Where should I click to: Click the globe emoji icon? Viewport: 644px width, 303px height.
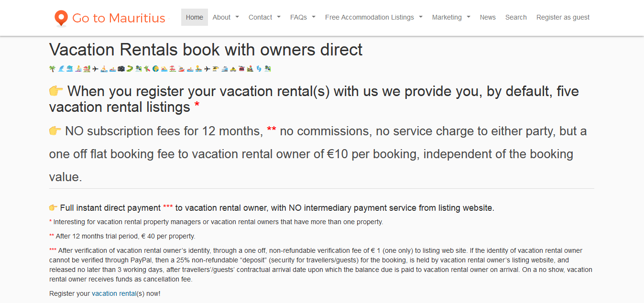[x=155, y=69]
